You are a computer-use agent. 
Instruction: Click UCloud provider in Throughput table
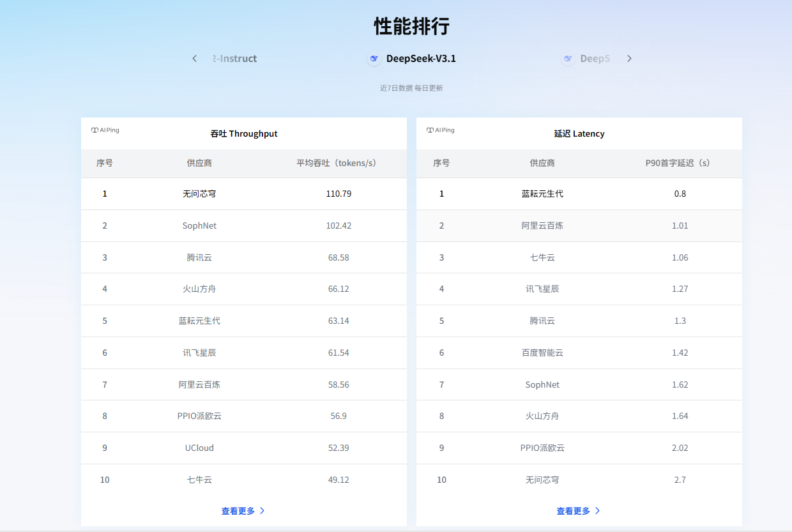click(x=199, y=448)
